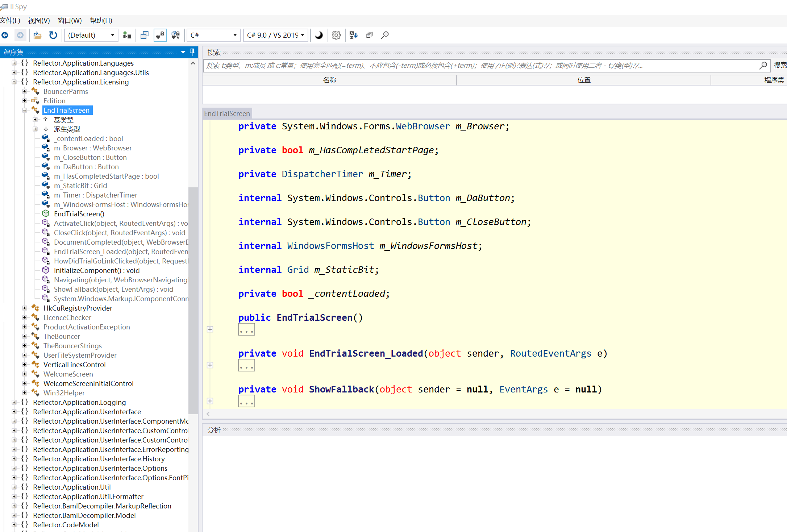The height and width of the screenshot is (532, 787).
Task: Toggle the dark theme moon icon
Action: point(319,35)
